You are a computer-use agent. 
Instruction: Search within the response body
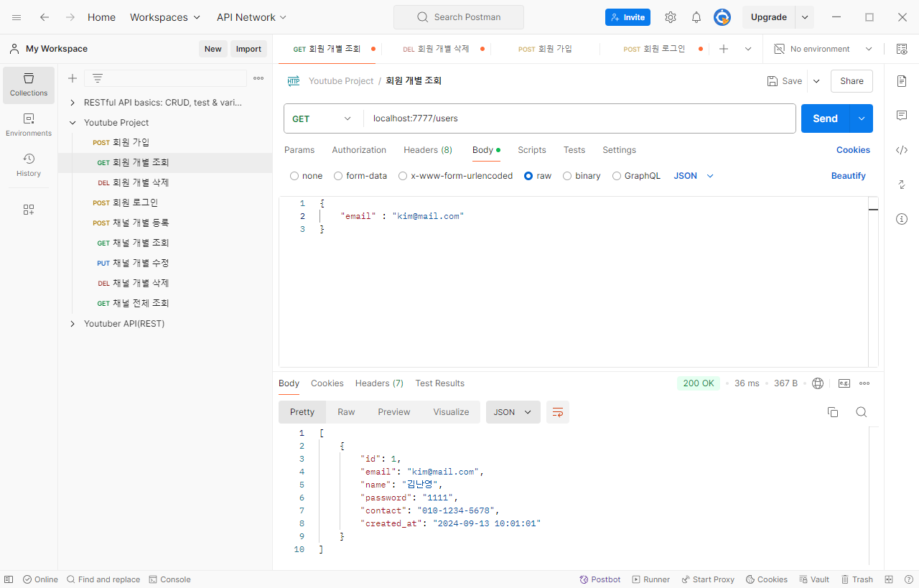point(862,412)
